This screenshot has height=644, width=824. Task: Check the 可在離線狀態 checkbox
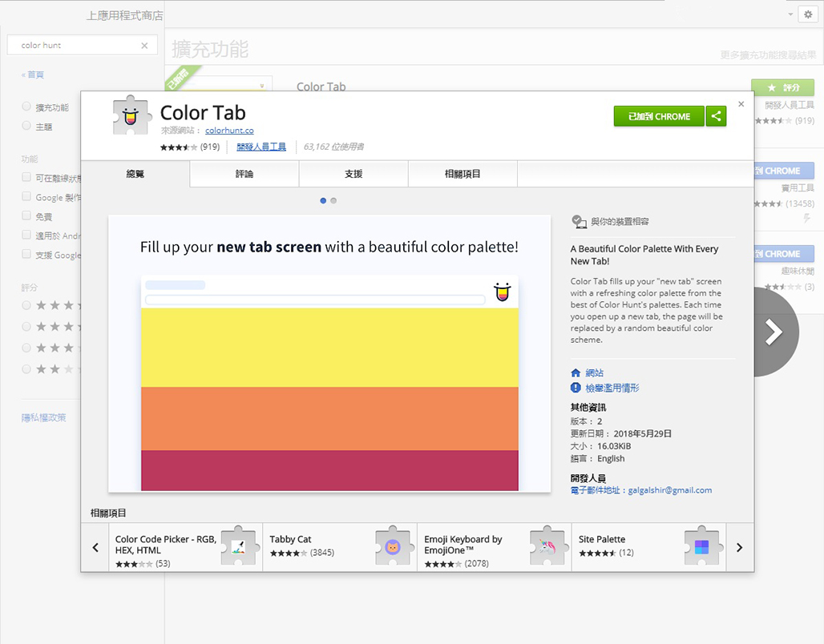coord(26,177)
